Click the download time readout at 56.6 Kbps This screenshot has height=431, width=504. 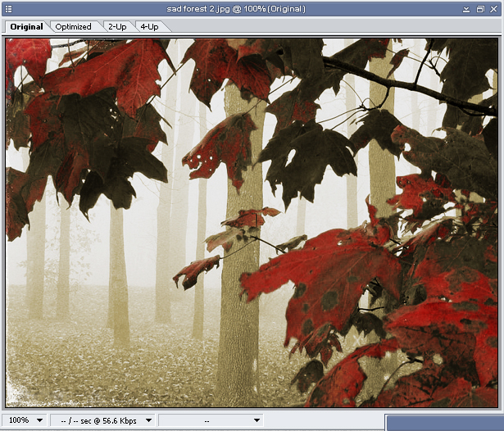97,420
